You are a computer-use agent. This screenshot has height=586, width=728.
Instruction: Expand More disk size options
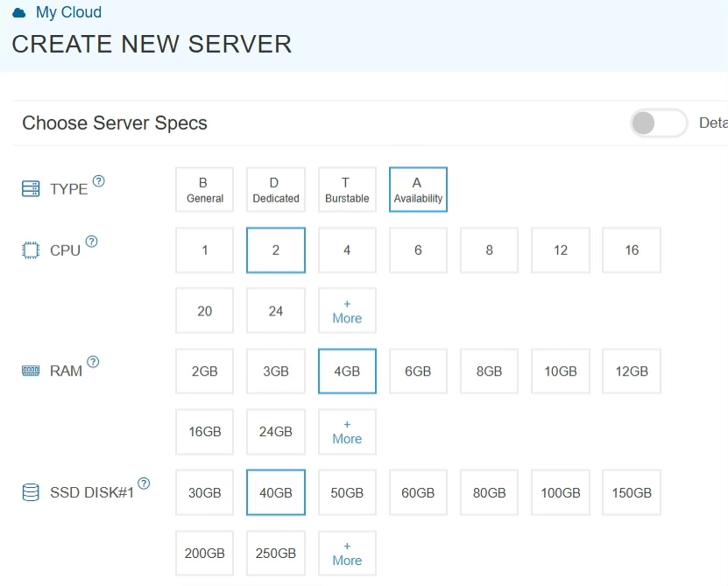coord(346,553)
